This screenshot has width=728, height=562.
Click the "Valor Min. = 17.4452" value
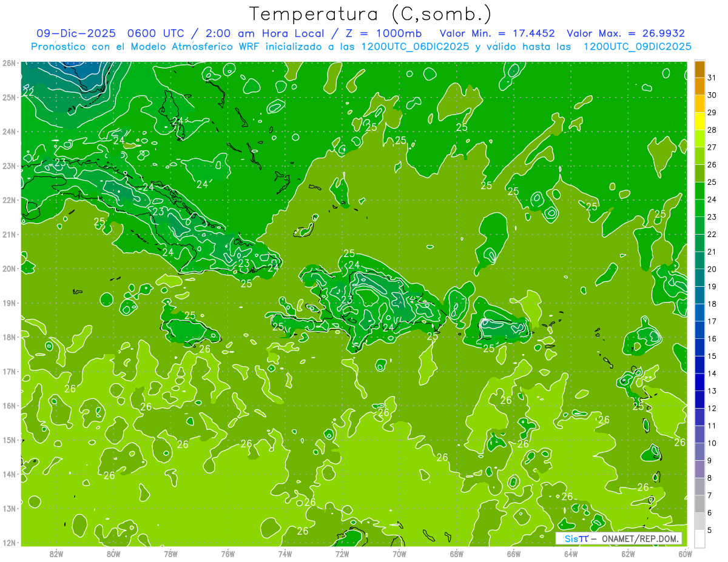[x=497, y=33]
